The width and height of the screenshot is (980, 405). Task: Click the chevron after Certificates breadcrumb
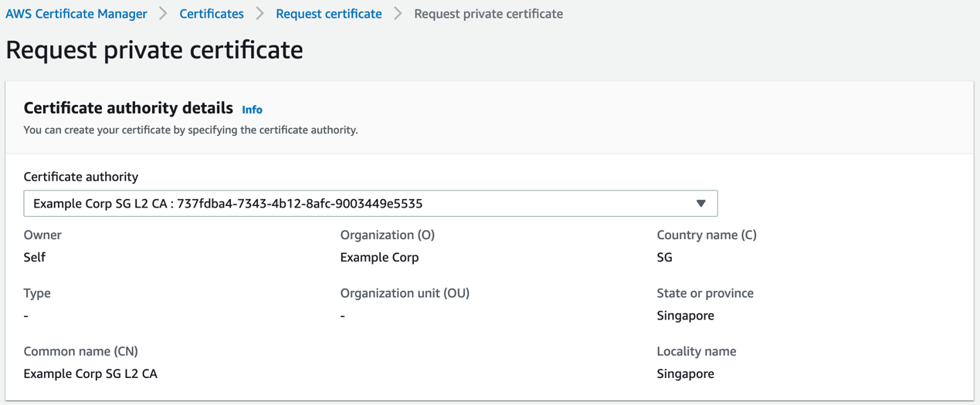(x=260, y=14)
